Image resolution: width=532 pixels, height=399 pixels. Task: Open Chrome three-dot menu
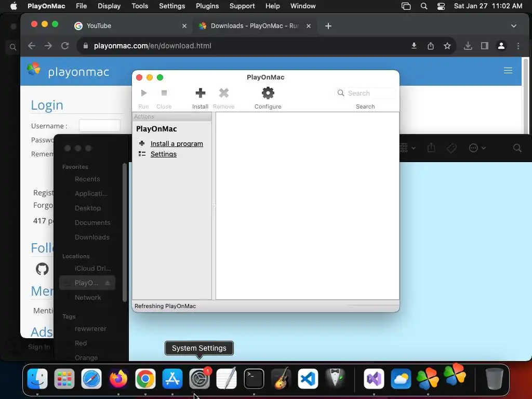518,46
